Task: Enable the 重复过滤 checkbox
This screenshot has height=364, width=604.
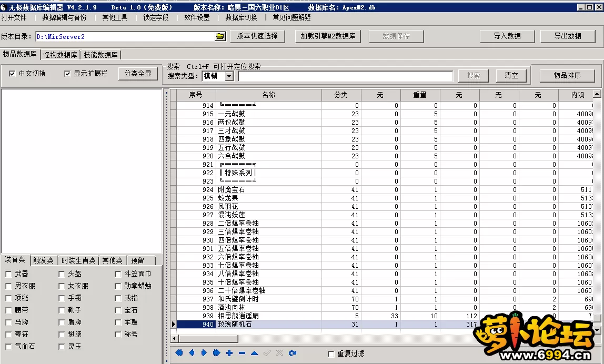Action: coord(331,353)
